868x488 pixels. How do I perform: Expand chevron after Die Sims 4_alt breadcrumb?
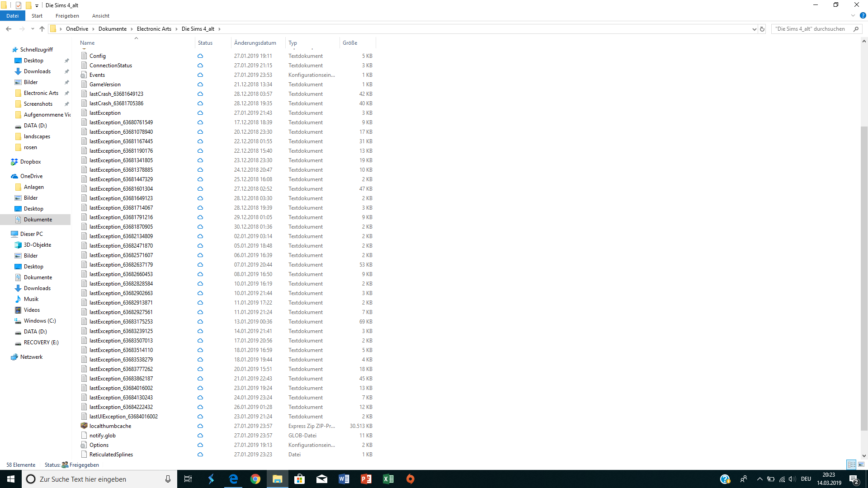pos(220,29)
